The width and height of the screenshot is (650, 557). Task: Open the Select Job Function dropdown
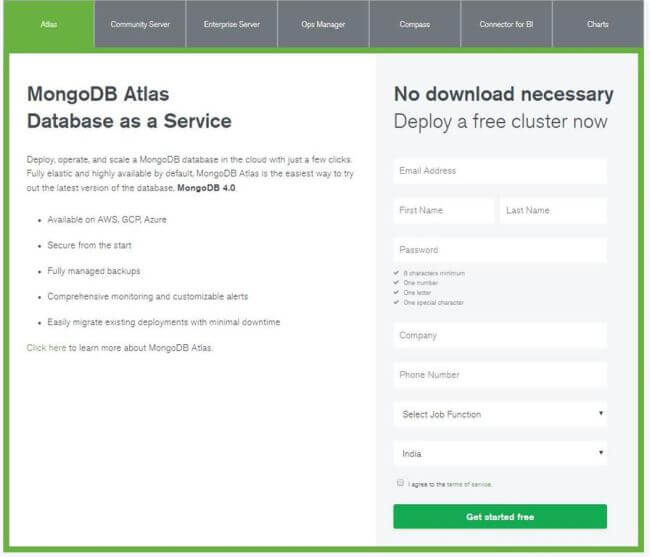[x=500, y=414]
